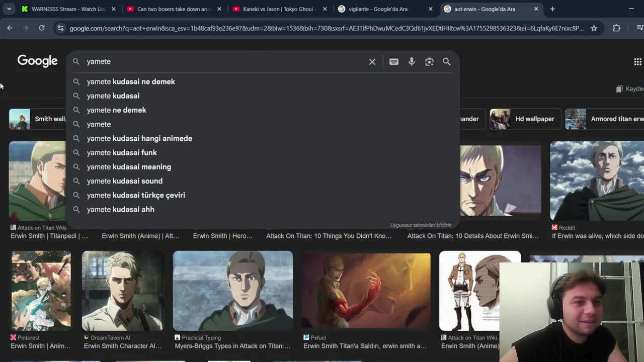
Task: Open the Practical Typing Erwin image
Action: (x=233, y=291)
